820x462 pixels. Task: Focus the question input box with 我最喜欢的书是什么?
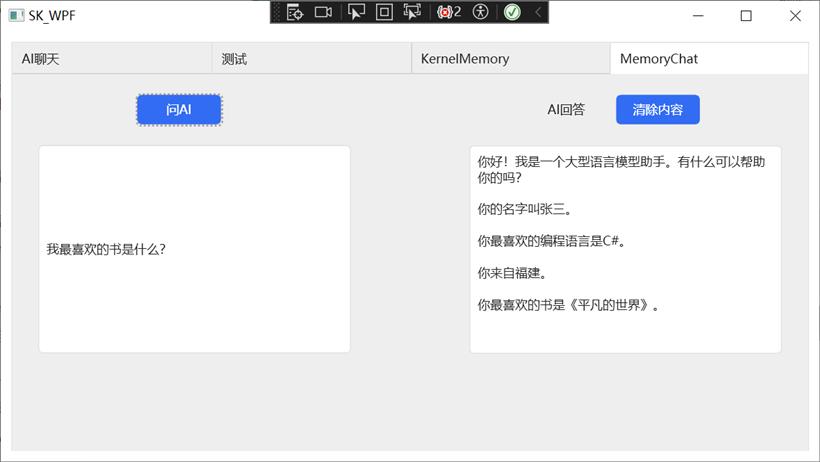[x=195, y=249]
